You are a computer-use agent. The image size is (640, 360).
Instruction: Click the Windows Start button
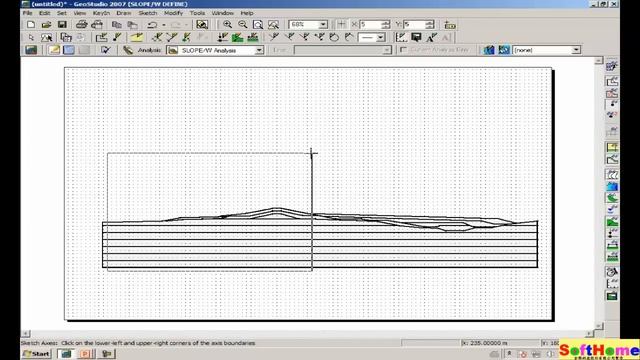[x=37, y=353]
